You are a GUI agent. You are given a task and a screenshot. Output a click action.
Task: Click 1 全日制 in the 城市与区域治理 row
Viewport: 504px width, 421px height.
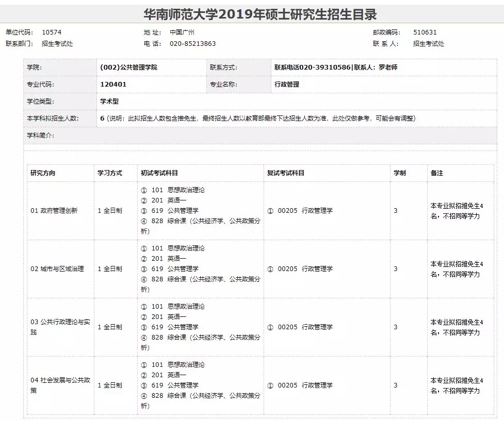(x=110, y=269)
